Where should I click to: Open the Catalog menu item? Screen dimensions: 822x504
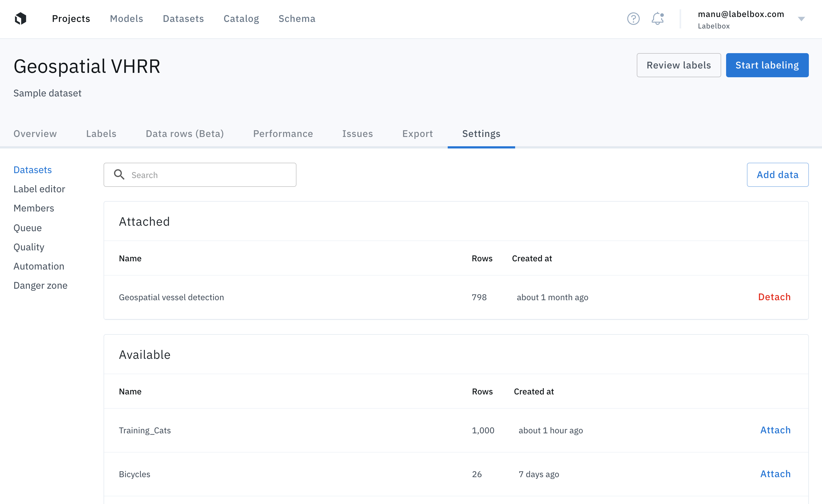241,19
